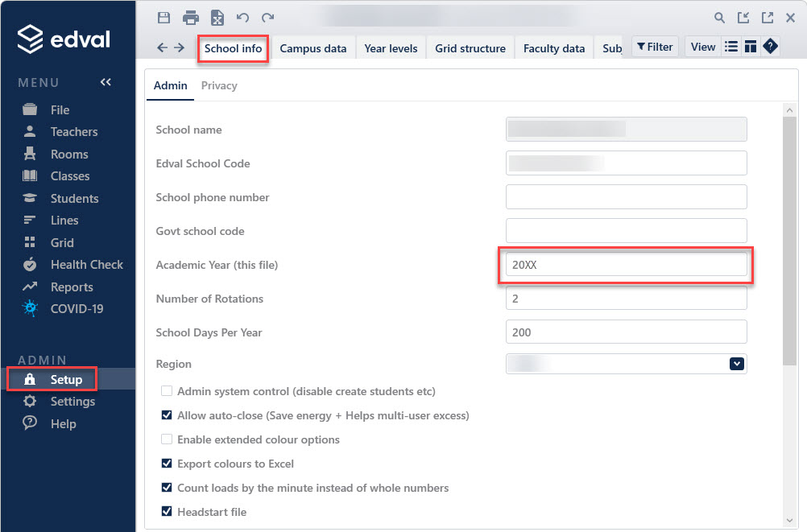Navigate forward with right arrow
The height and width of the screenshot is (532, 807).
179,47
